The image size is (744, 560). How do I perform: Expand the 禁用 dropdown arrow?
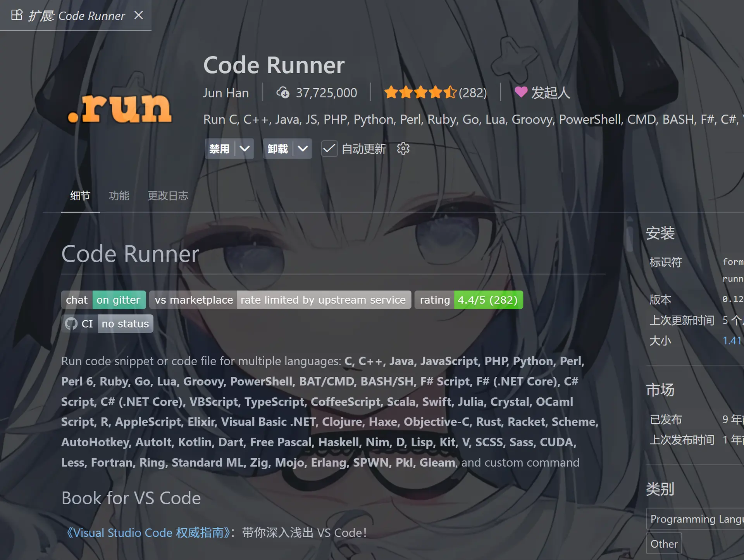pos(245,149)
